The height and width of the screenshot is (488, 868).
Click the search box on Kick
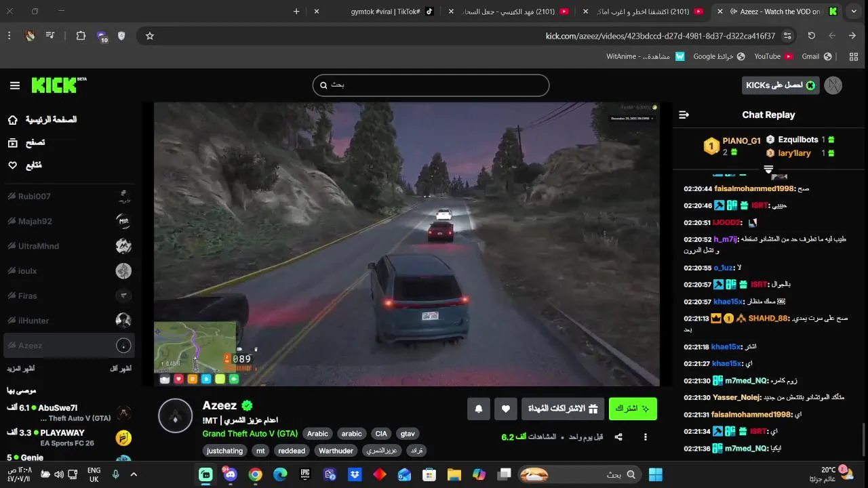click(x=431, y=85)
